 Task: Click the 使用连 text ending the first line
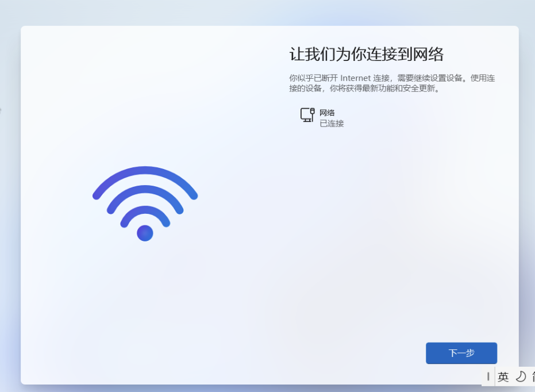(483, 78)
